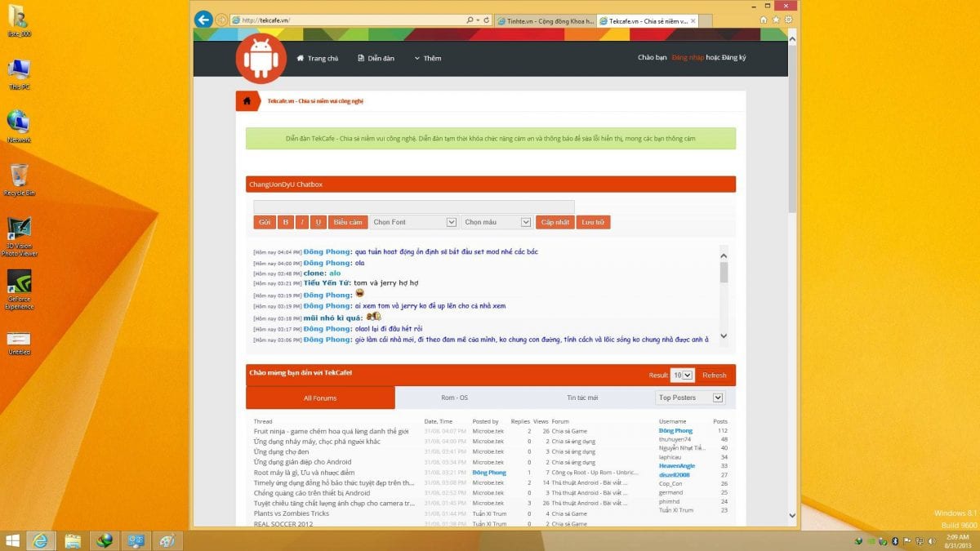Switch to the Tin tức mới tab

[x=582, y=398]
